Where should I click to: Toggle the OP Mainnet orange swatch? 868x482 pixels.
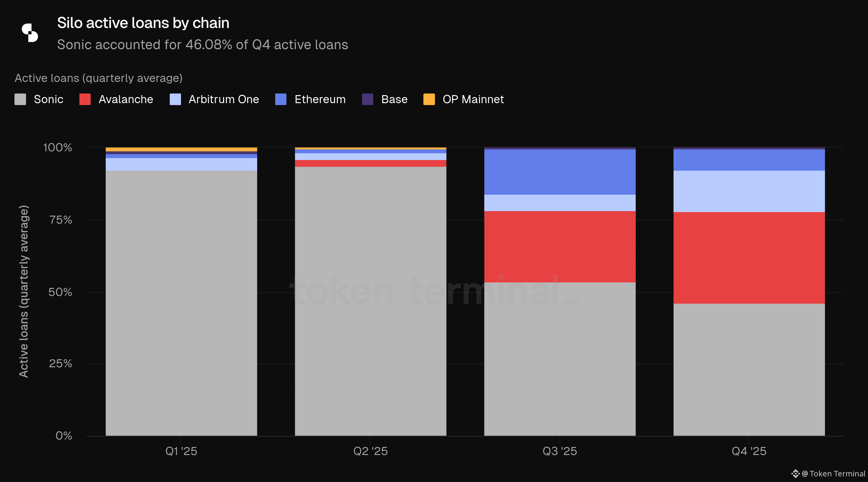pyautogui.click(x=429, y=99)
